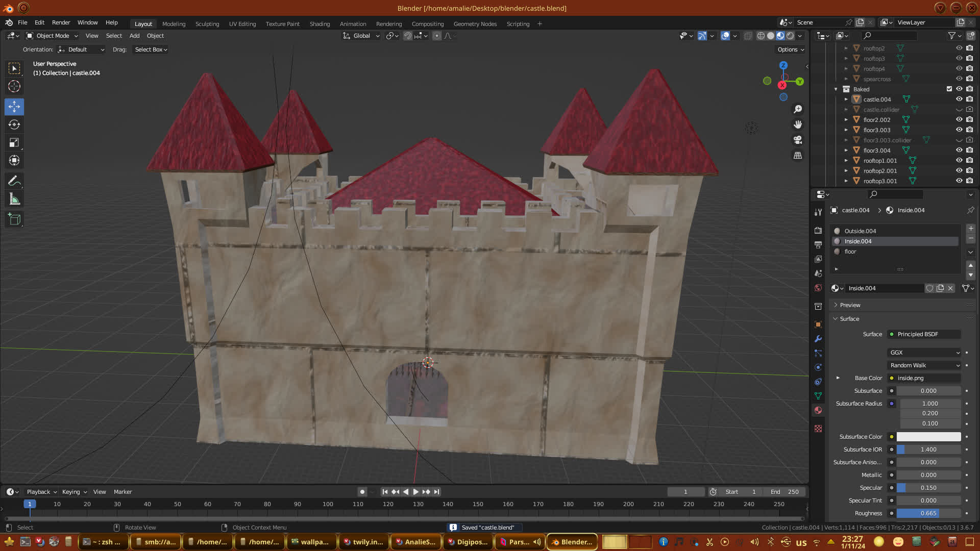Select the Outside.004 material slot
Viewport: 980px width, 551px height.
860,231
